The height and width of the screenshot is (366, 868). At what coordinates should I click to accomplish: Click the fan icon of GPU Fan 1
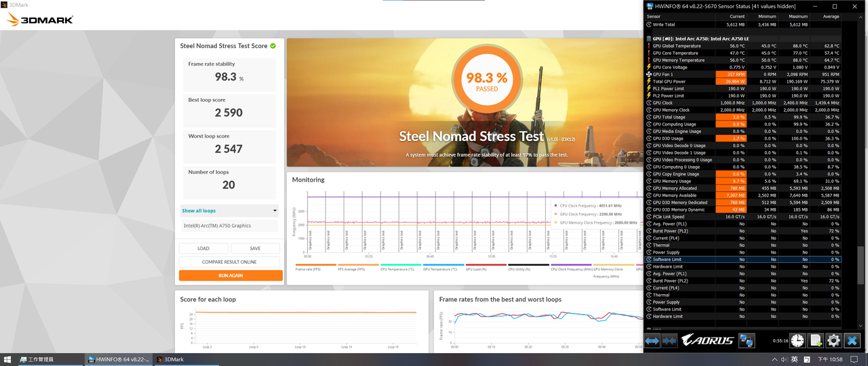pos(649,75)
